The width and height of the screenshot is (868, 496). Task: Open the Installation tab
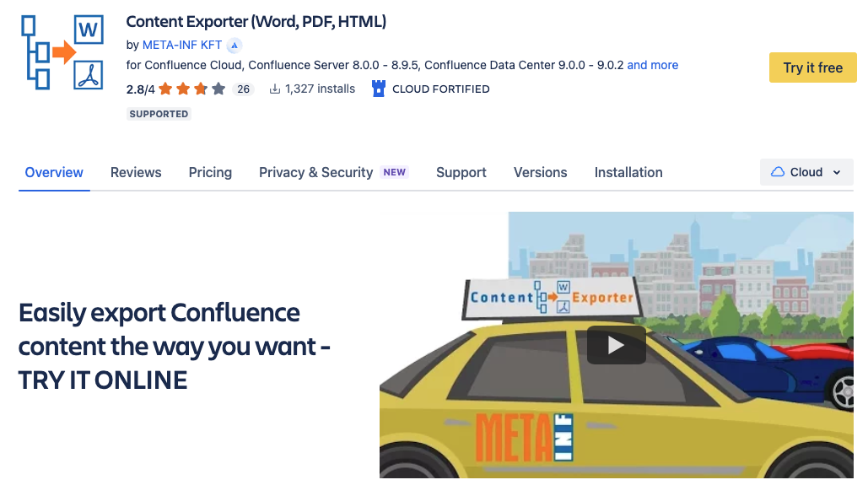(x=628, y=173)
